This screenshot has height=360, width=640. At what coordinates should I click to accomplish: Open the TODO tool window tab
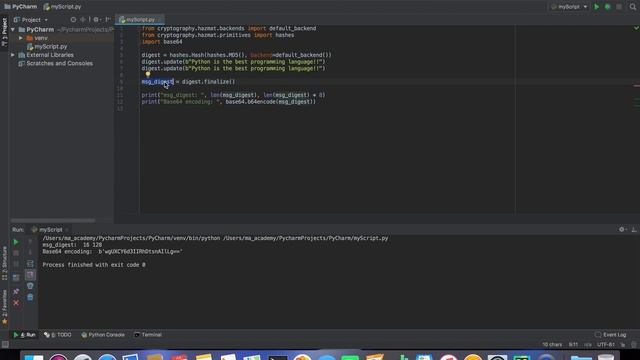(58, 335)
